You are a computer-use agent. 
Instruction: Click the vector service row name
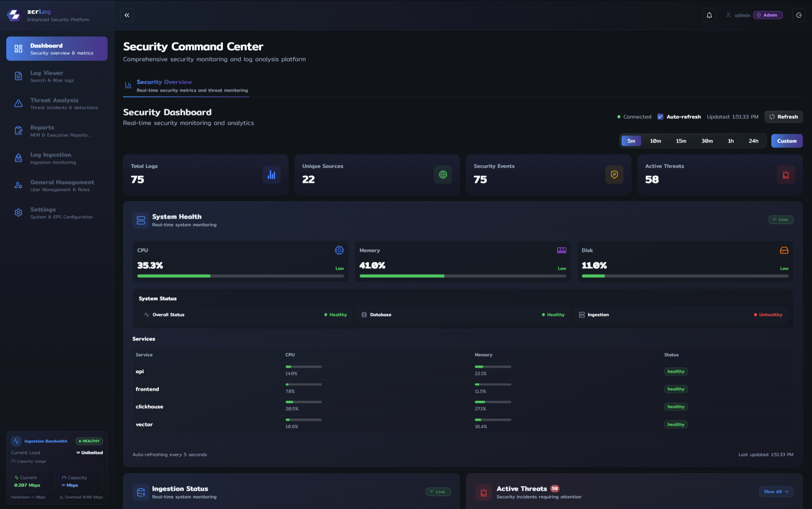click(144, 424)
